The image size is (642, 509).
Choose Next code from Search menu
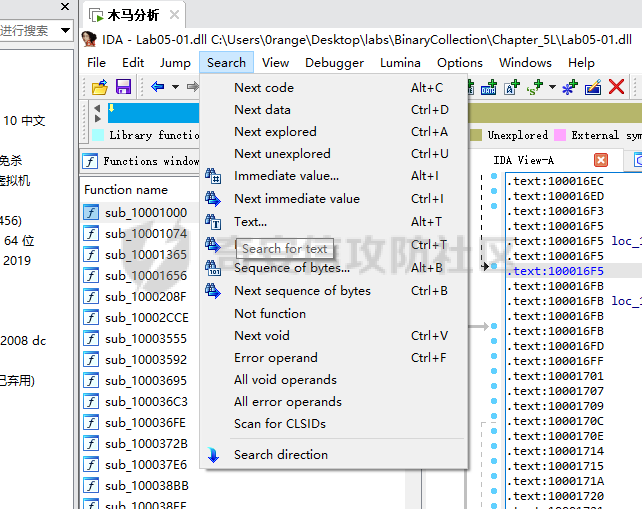click(x=263, y=88)
